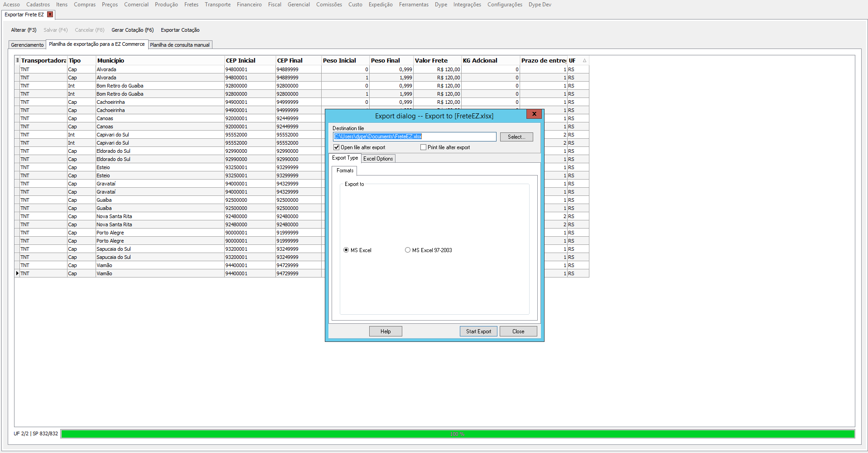Screen dimensions: 868x453
Task: Click the Close button in Export dialog
Action: tap(518, 331)
